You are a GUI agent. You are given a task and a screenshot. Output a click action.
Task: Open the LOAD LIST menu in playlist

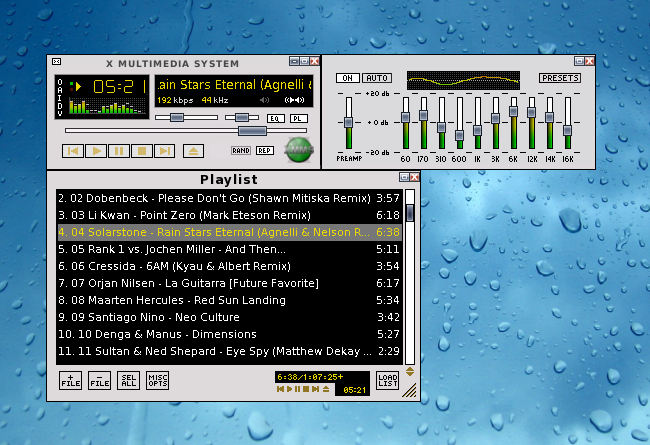(x=388, y=380)
